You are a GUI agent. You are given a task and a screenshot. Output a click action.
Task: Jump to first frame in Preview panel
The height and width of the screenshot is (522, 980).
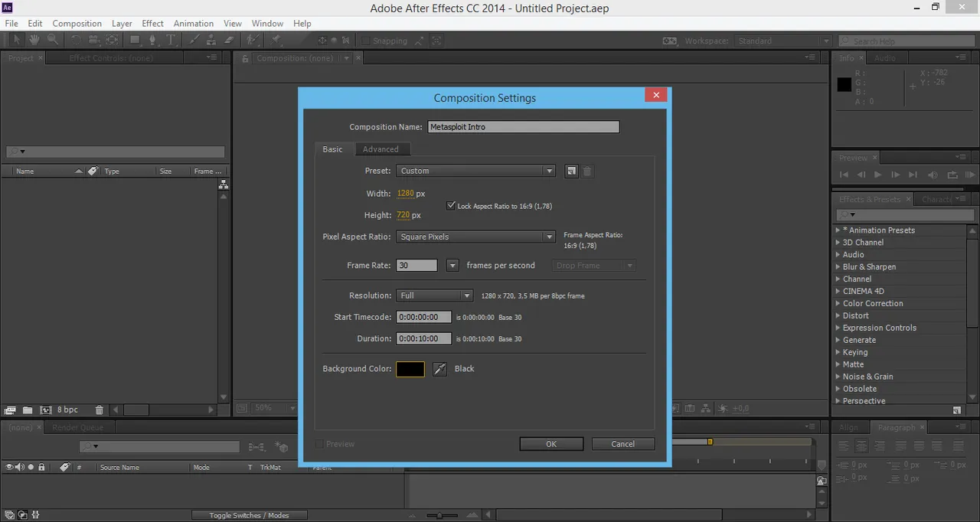coord(844,175)
